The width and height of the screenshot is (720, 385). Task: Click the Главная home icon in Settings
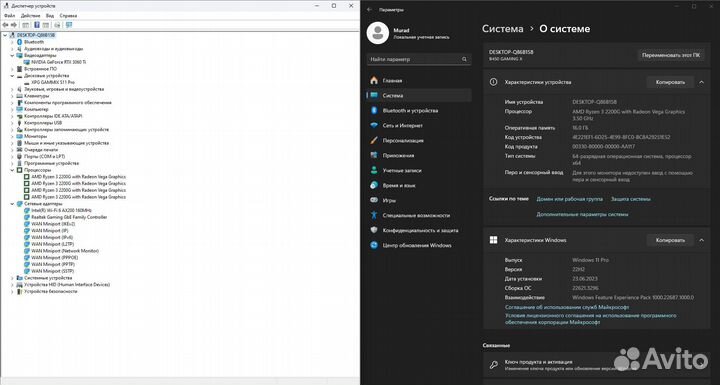click(x=374, y=80)
